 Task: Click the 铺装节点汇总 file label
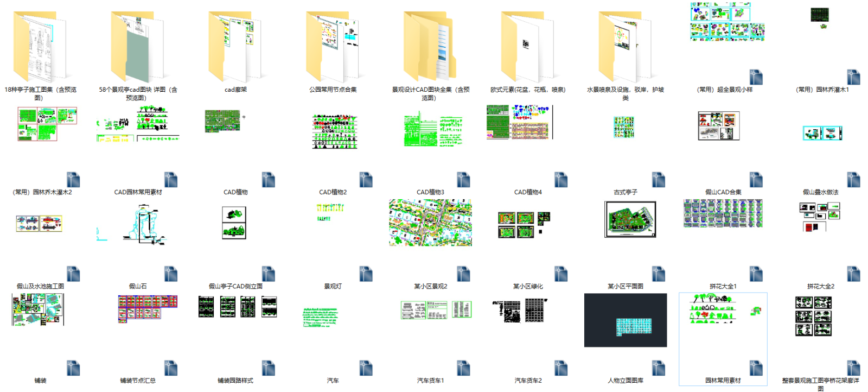(138, 381)
